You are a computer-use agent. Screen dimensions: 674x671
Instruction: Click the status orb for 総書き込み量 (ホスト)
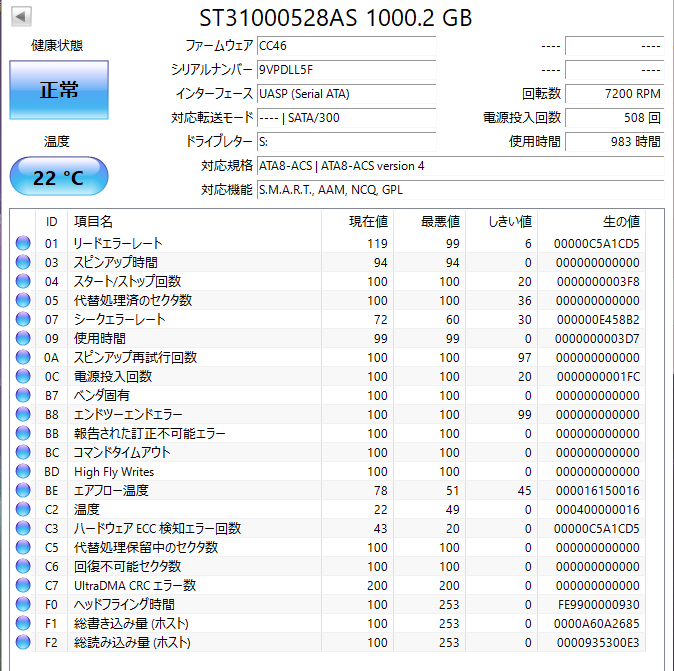click(23, 623)
